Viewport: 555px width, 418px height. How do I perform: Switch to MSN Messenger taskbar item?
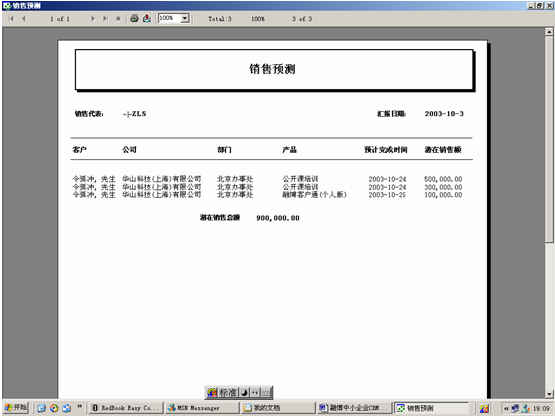point(202,408)
